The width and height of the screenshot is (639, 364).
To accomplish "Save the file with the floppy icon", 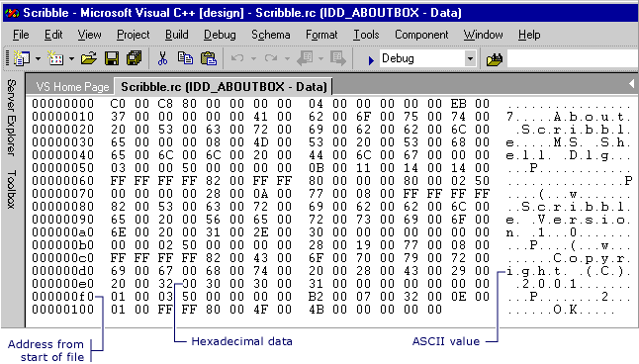I will [112, 58].
